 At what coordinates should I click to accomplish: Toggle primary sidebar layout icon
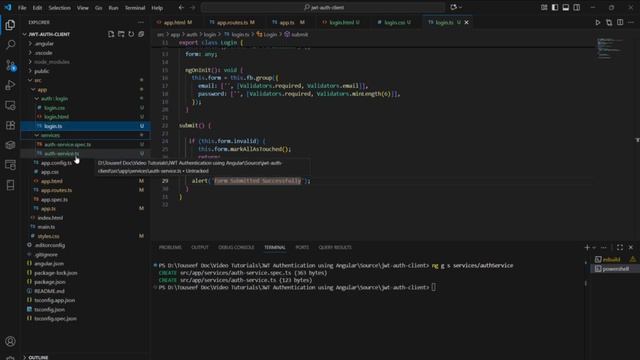[x=555, y=7]
